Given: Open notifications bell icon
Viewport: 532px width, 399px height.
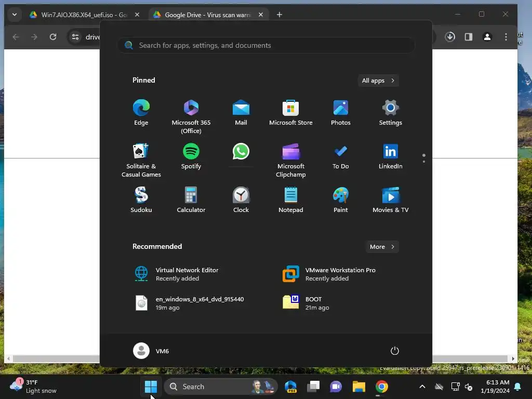Looking at the screenshot, I should (x=518, y=387).
